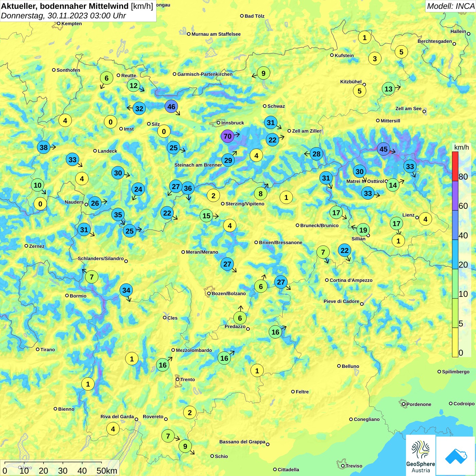Select the green 12 wind marker
This screenshot has width=476, height=476.
point(134,86)
